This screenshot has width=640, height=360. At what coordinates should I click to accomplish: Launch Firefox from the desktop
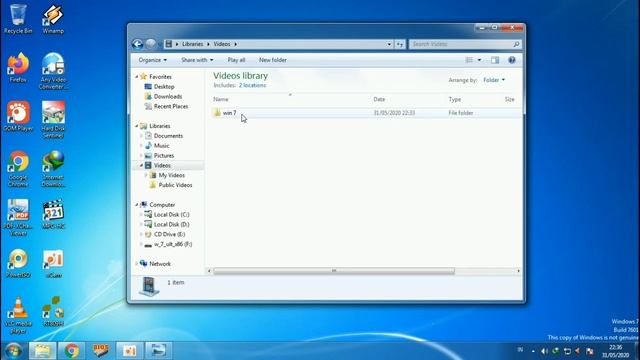[x=18, y=68]
